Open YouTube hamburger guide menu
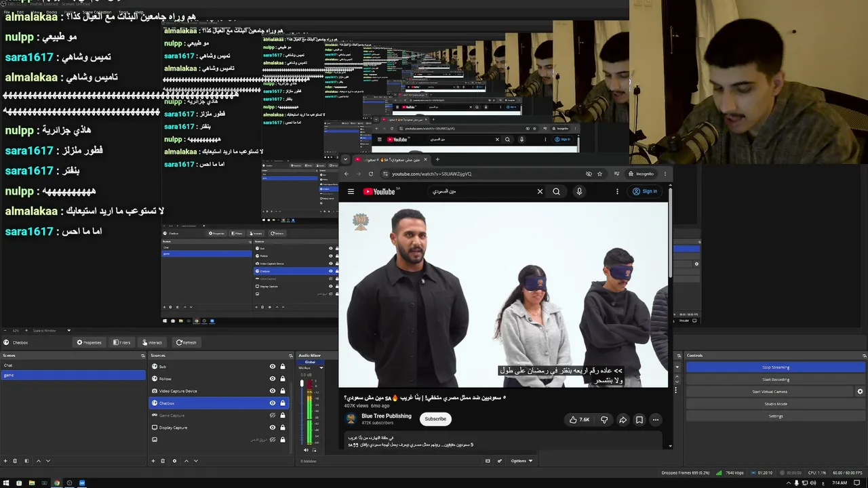Image resolution: width=868 pixels, height=488 pixels. coord(351,192)
